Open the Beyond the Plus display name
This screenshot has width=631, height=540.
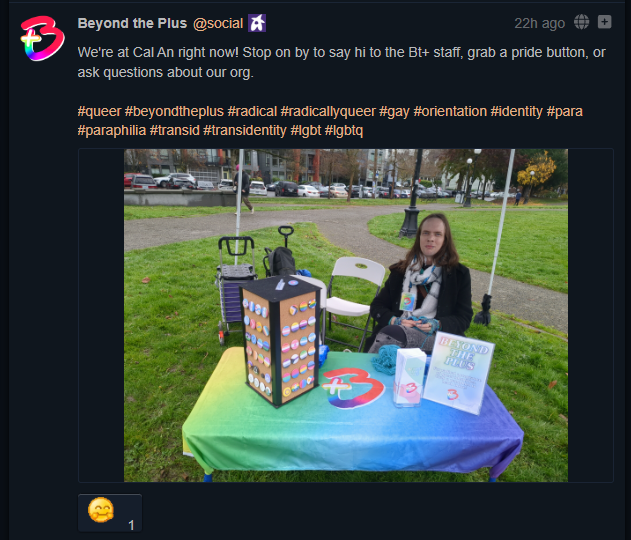132,23
